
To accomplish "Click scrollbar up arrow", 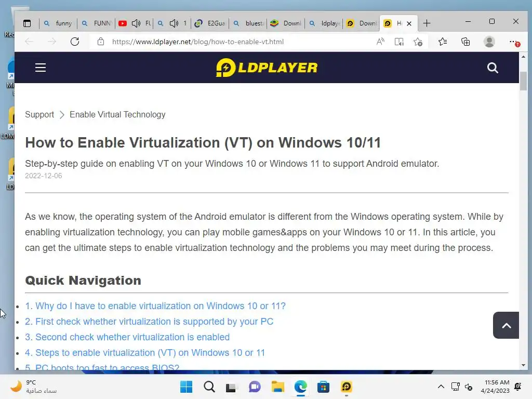I will tap(523, 56).
